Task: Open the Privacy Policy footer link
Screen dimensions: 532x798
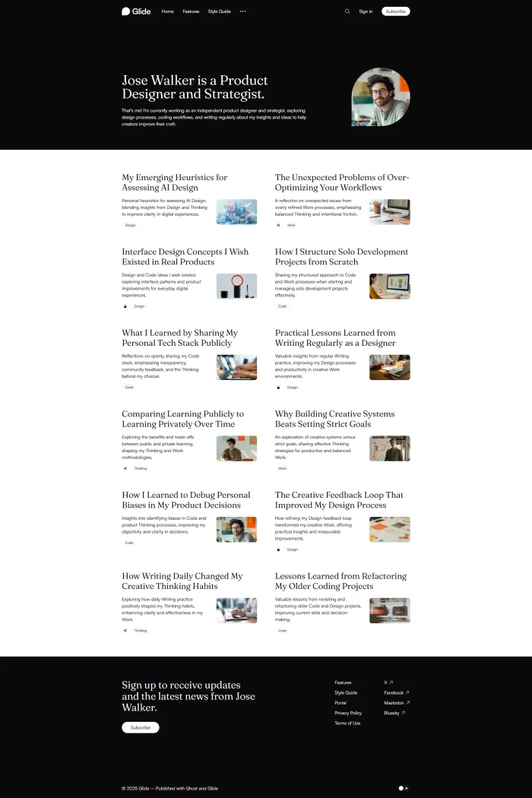Action: pyautogui.click(x=348, y=713)
